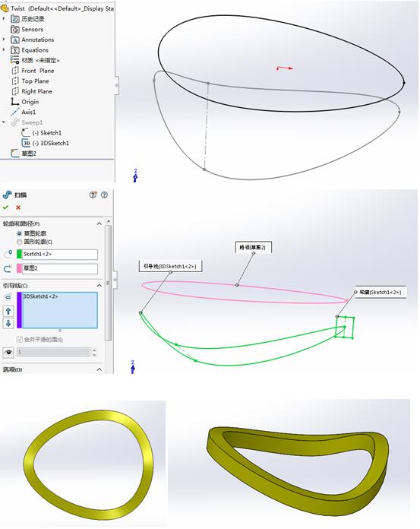Increment the section number stepper
420x529 pixels.
click(x=94, y=350)
